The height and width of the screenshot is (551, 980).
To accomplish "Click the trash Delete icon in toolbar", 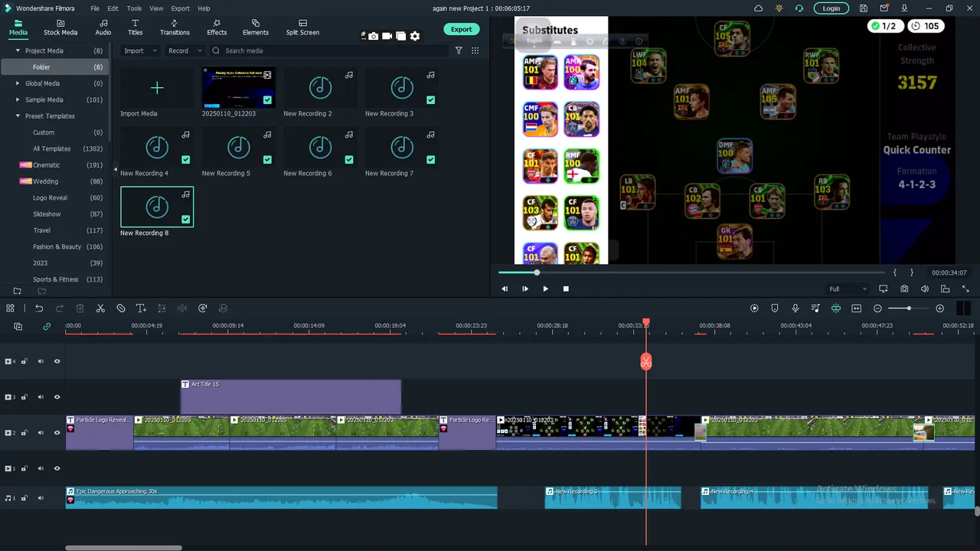I will tap(80, 308).
